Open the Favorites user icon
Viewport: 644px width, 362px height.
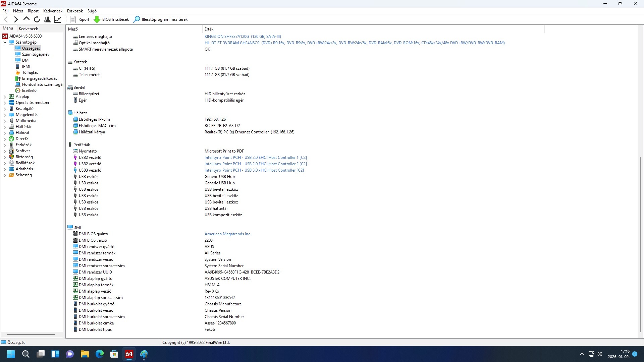coord(47,19)
